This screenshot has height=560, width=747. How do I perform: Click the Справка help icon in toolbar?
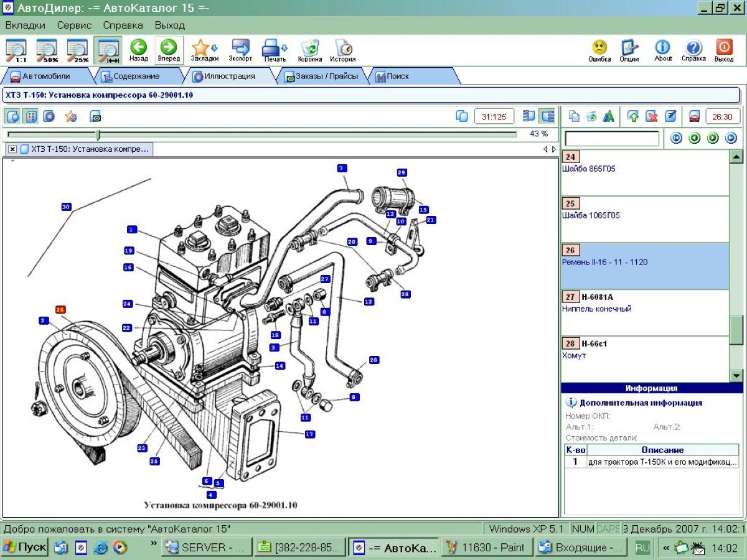(693, 50)
